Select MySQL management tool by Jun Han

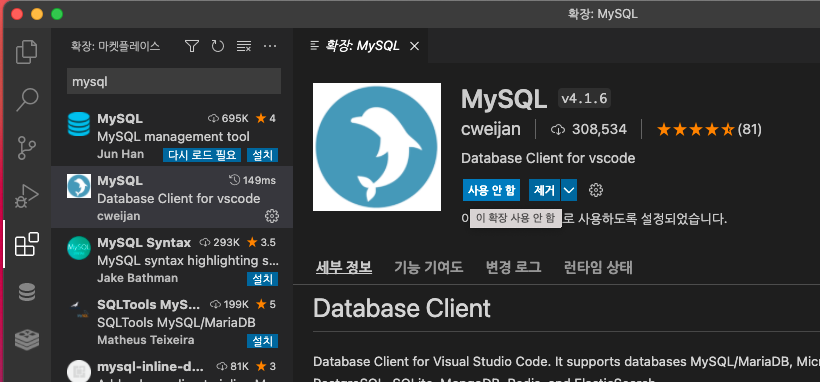pos(172,136)
